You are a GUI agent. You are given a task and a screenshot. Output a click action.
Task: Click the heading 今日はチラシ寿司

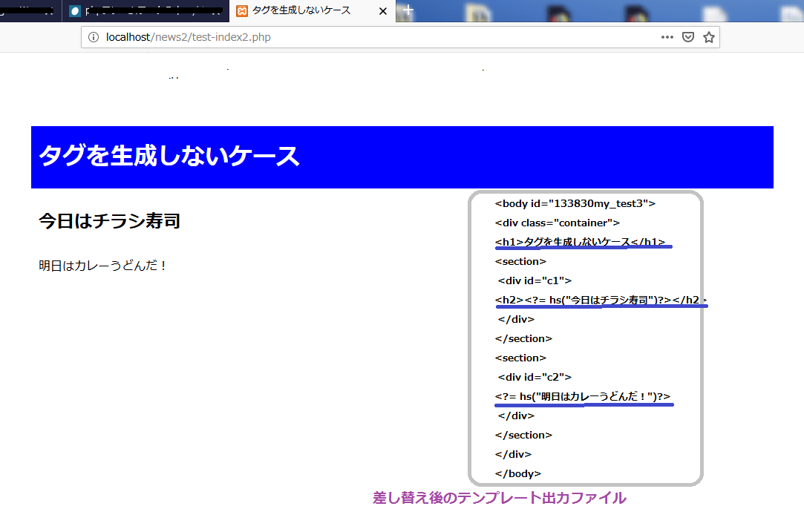point(109,221)
